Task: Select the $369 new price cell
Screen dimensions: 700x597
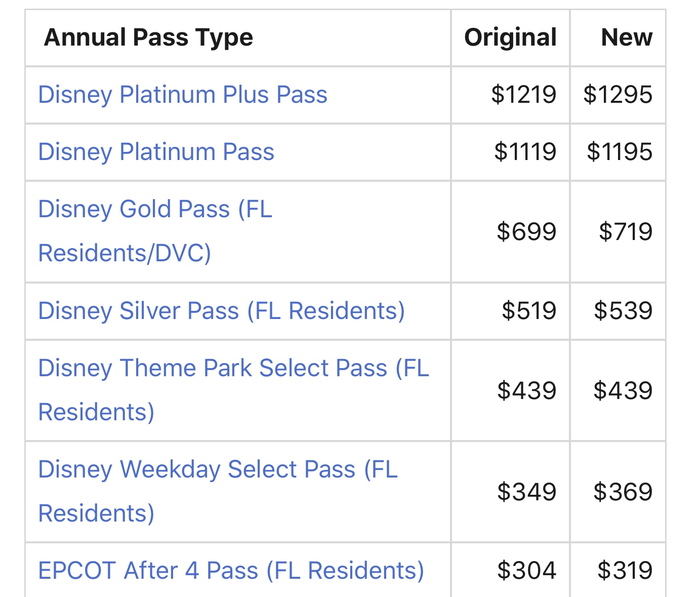Action: click(x=623, y=492)
